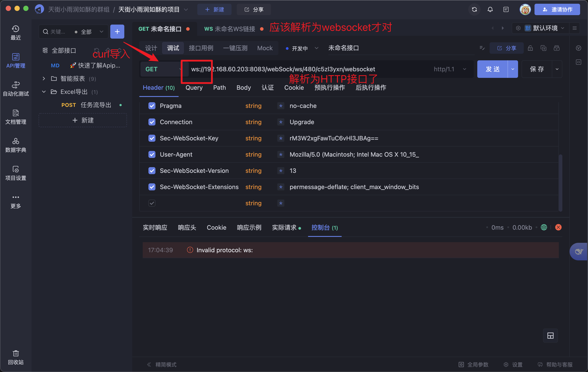The image size is (588, 372).
Task: Click the green globe network icon
Action: [x=544, y=227]
